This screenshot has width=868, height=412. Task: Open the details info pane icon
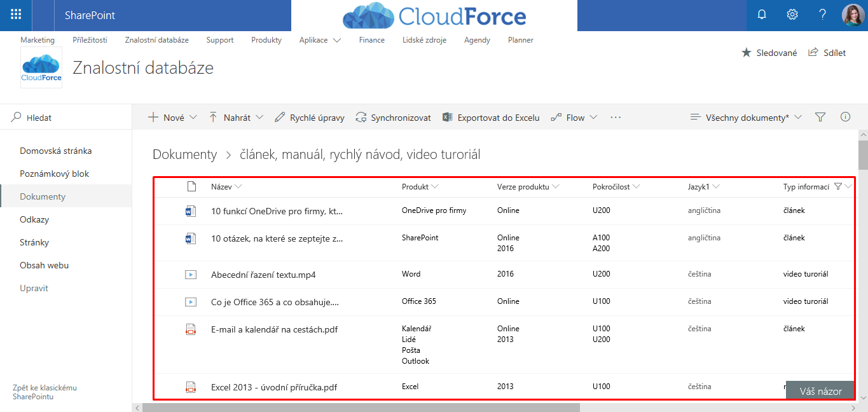pos(845,117)
